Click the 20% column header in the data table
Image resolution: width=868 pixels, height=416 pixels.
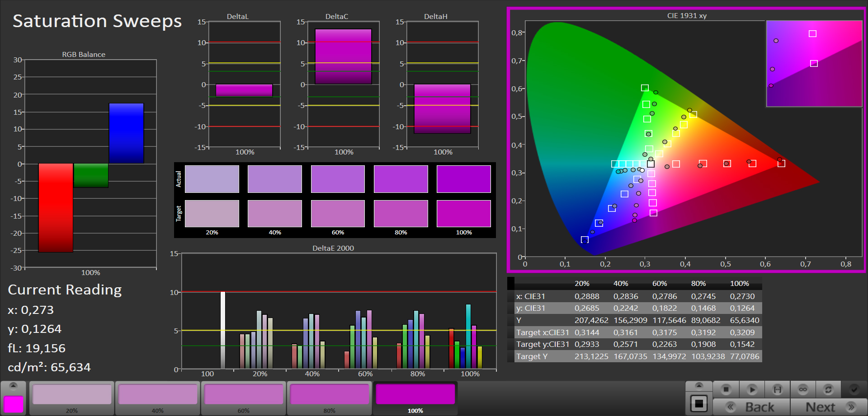(x=582, y=284)
